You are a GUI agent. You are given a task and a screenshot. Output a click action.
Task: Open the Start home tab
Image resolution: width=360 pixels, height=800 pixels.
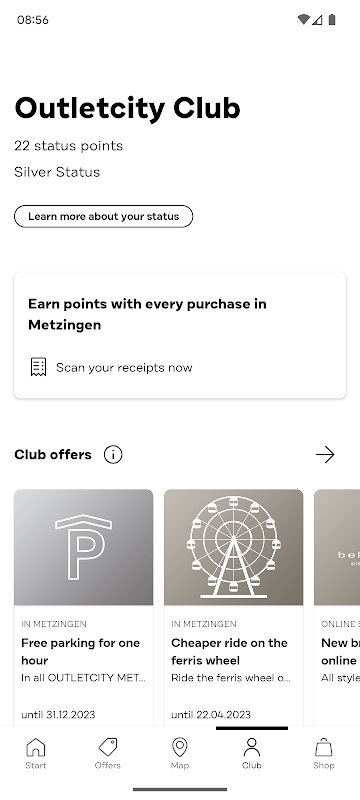[36, 754]
